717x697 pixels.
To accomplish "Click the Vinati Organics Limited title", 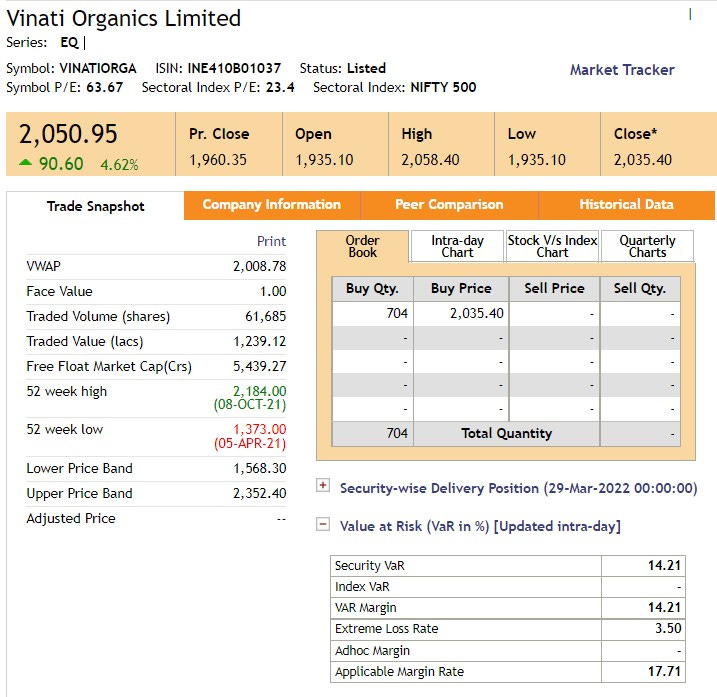I will tap(123, 19).
